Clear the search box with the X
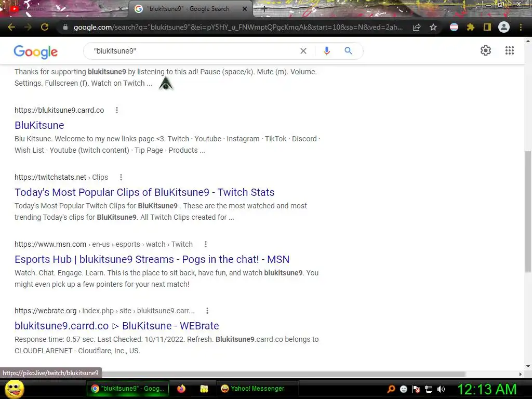 pyautogui.click(x=303, y=51)
